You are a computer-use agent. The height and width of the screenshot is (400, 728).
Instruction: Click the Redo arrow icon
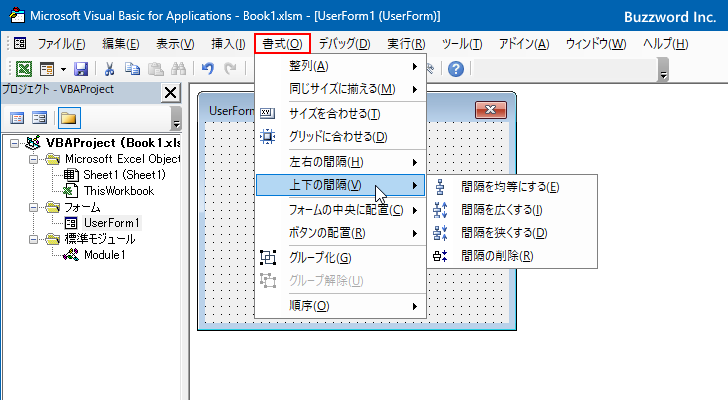pos(230,69)
